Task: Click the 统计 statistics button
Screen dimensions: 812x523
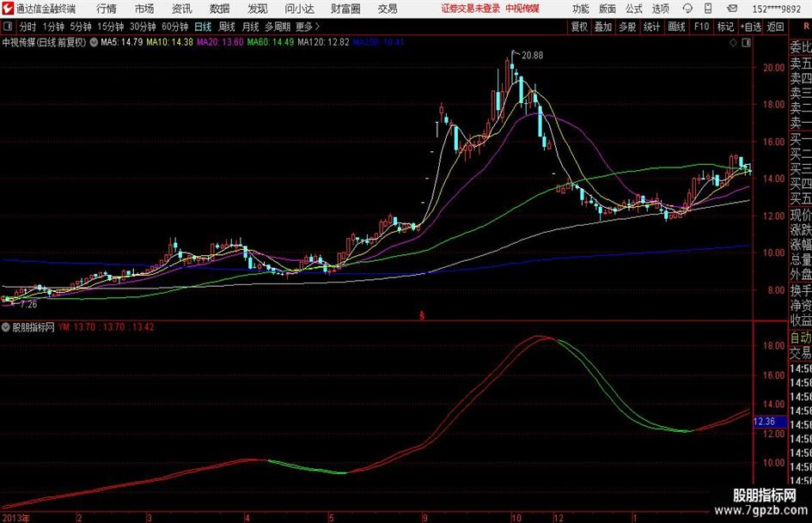Action: [x=651, y=27]
